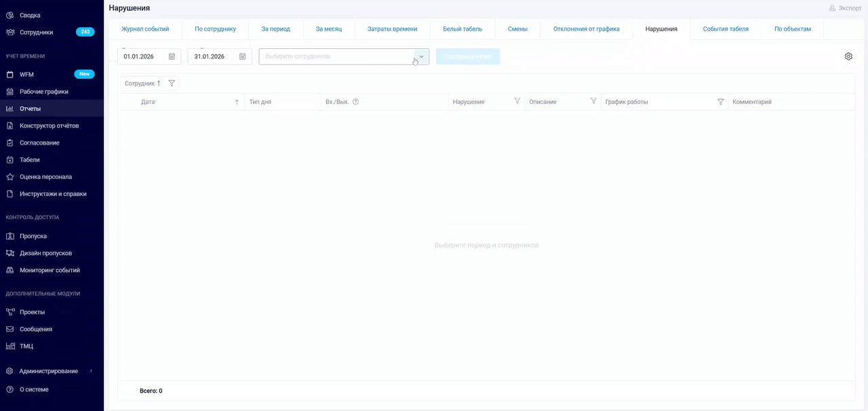Open calendar picker for start date 01.01.2026
The height and width of the screenshot is (411, 868).
point(172,57)
